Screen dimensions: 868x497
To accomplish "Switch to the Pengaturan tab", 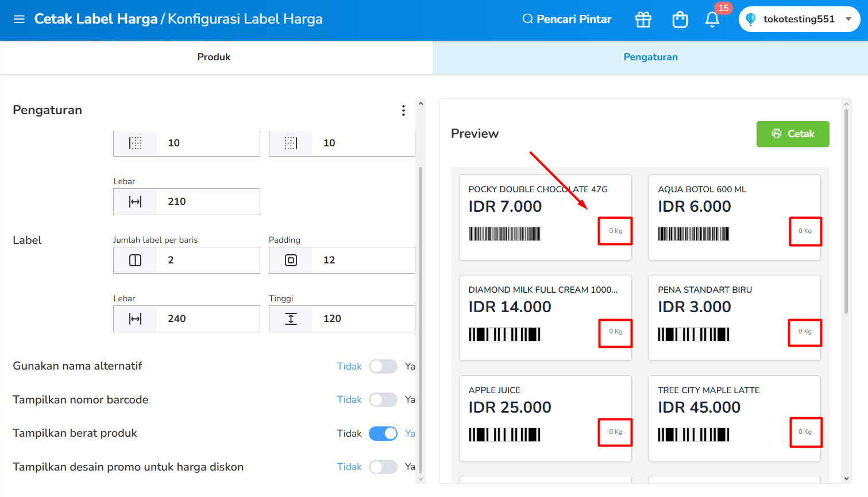I will [x=650, y=57].
